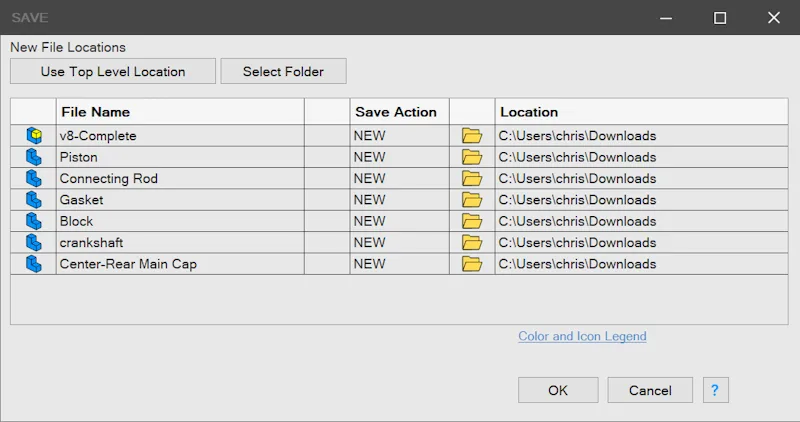Image resolution: width=800 pixels, height=422 pixels.
Task: Select the Piston file name cell
Action: point(180,157)
